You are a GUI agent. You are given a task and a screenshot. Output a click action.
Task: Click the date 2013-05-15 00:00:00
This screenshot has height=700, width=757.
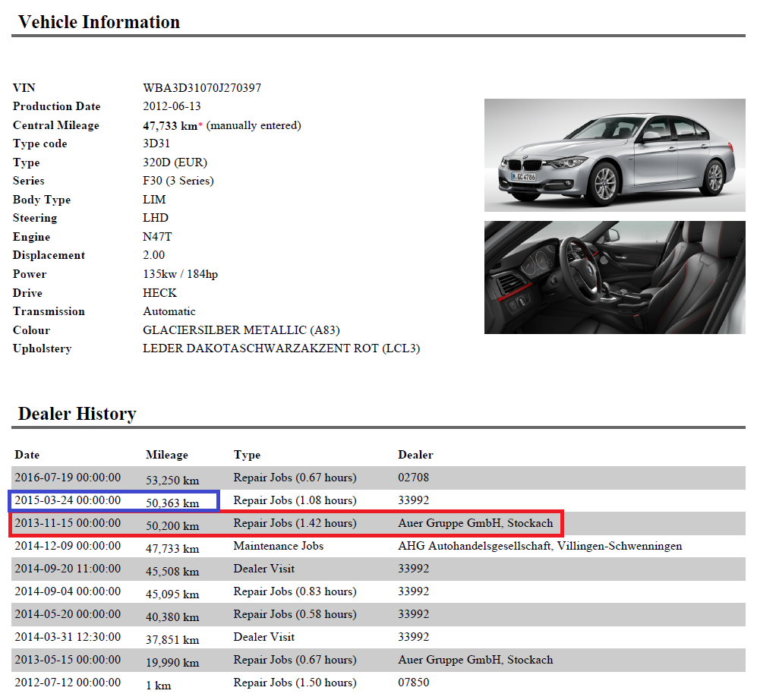tap(68, 660)
